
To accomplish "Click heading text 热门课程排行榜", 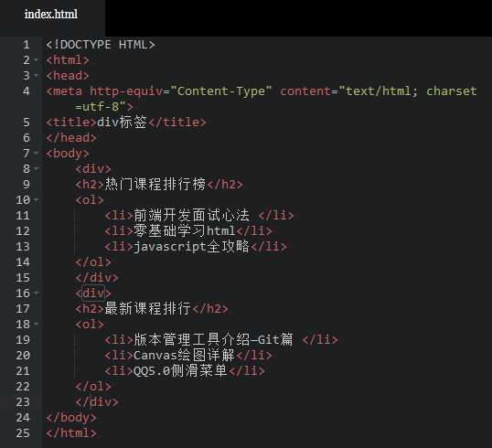I will pos(155,184).
